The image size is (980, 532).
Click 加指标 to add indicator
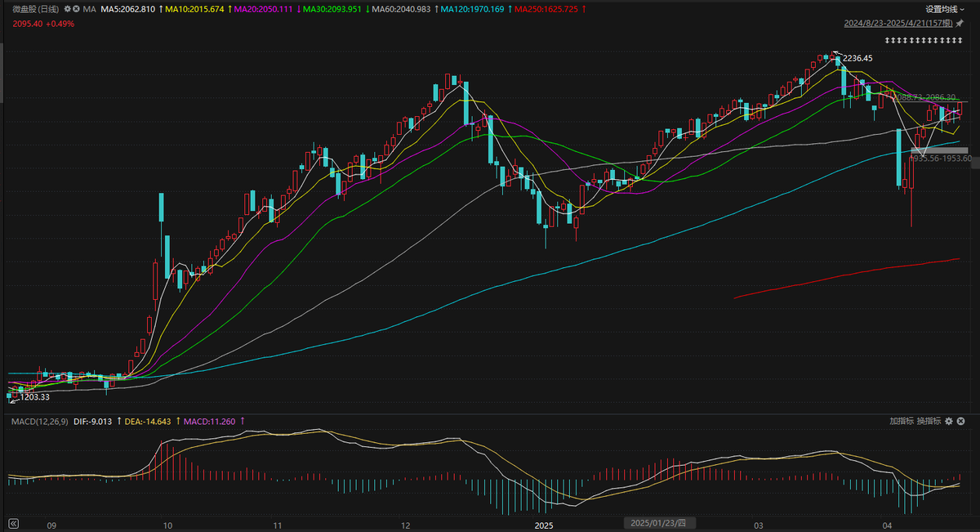[902, 421]
